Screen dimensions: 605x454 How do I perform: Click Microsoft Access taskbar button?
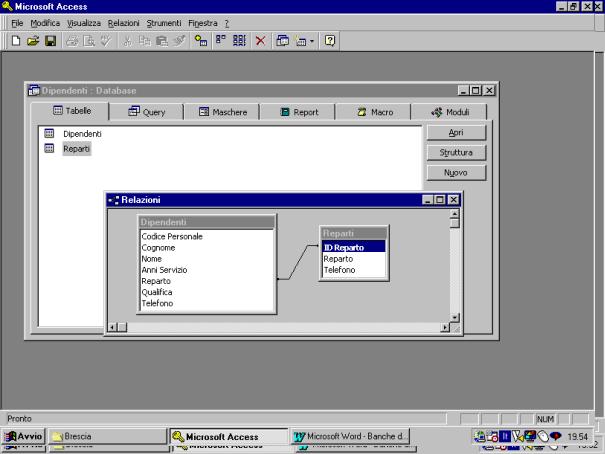click(229, 437)
